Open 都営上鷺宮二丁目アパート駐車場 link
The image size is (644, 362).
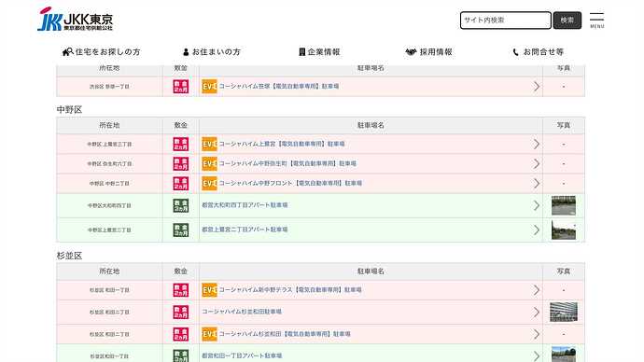point(245,230)
